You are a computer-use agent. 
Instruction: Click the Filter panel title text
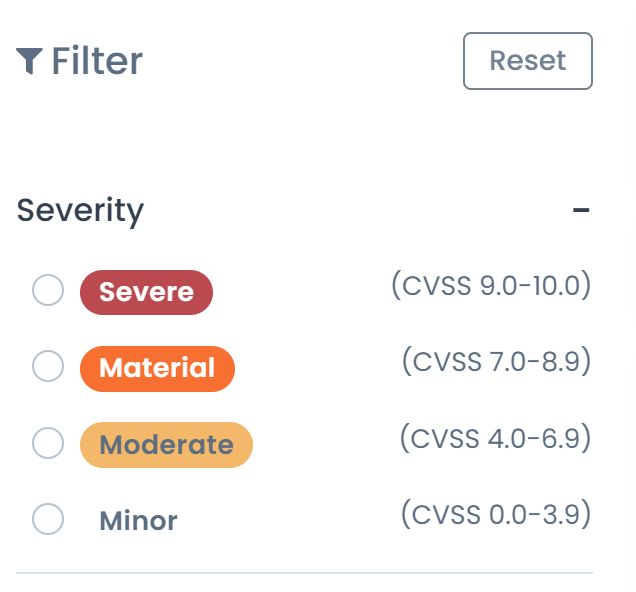click(97, 61)
